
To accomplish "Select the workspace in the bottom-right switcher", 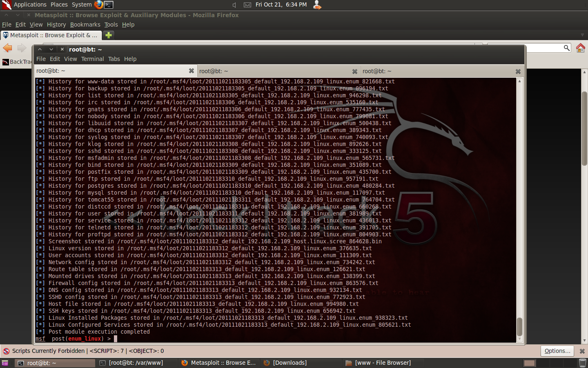I will point(529,363).
